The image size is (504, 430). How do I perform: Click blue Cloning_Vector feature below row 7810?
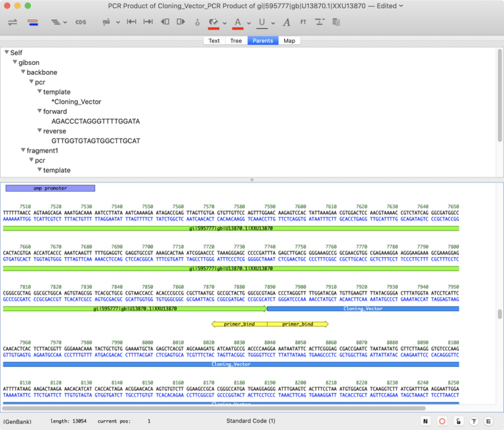[x=363, y=309]
